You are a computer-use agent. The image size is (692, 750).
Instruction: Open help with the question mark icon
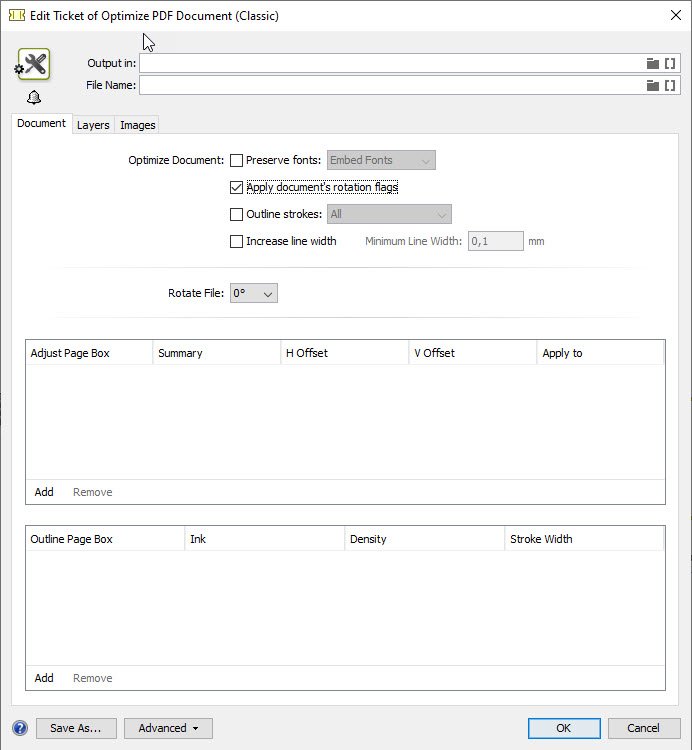(20, 728)
